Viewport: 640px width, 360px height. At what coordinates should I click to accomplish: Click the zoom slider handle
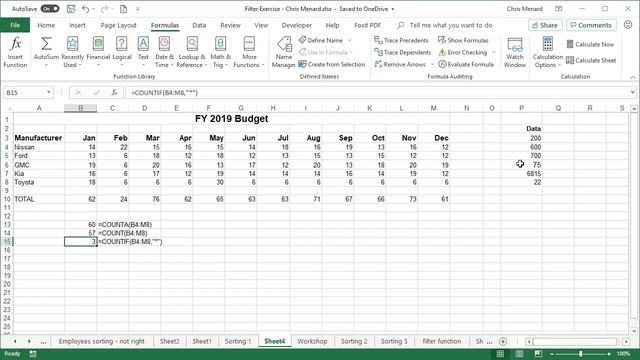pos(580,354)
